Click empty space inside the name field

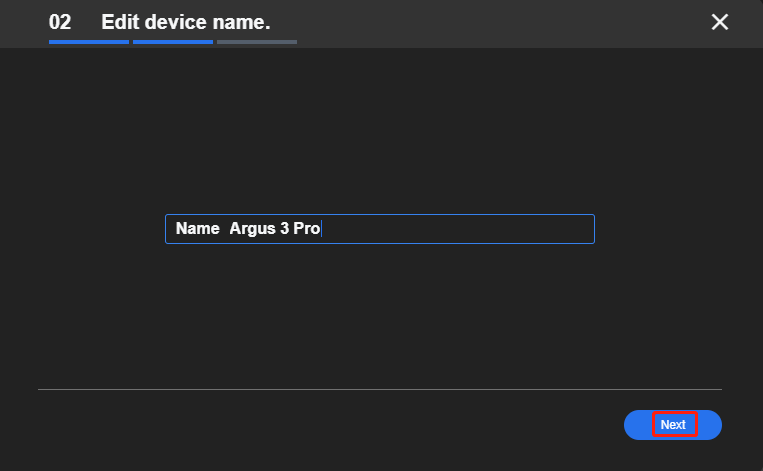coord(457,229)
